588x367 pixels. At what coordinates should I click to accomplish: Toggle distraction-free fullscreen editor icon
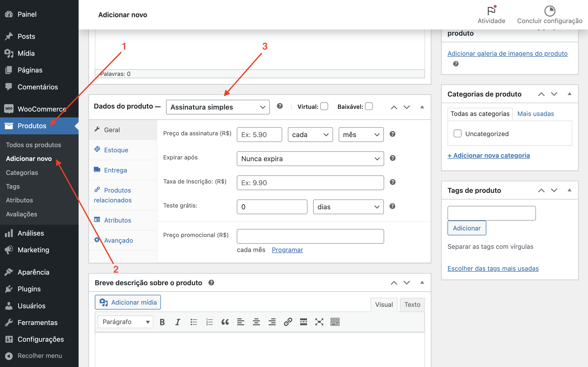tap(319, 322)
